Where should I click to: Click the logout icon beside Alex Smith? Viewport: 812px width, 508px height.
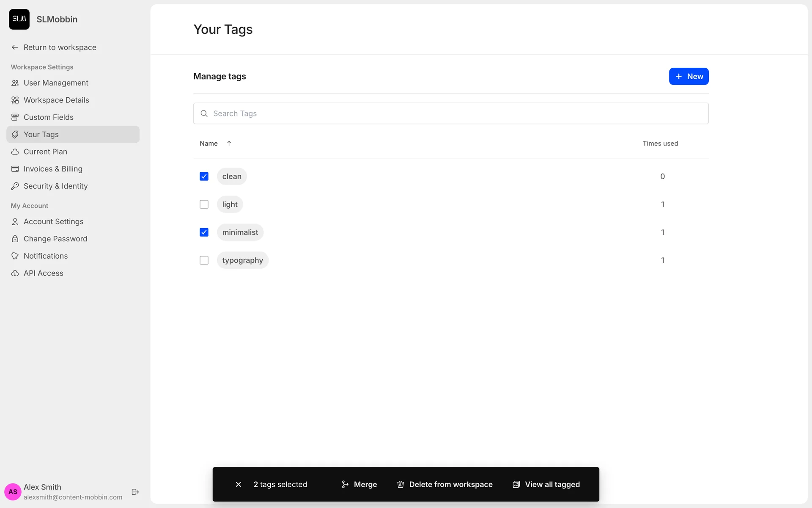(135, 491)
